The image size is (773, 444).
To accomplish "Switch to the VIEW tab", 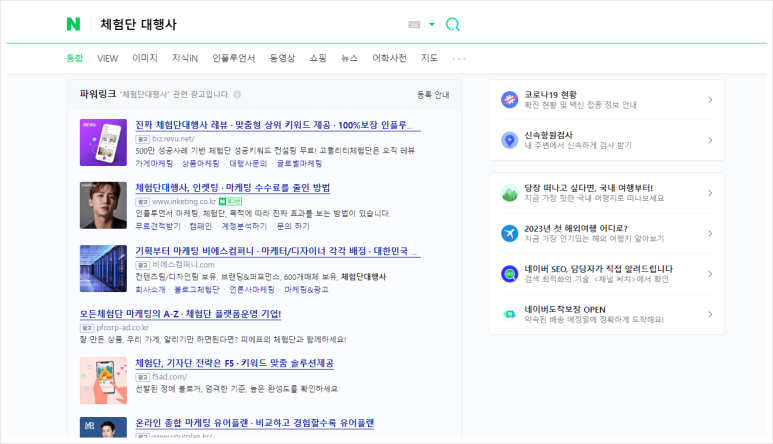I will click(107, 58).
